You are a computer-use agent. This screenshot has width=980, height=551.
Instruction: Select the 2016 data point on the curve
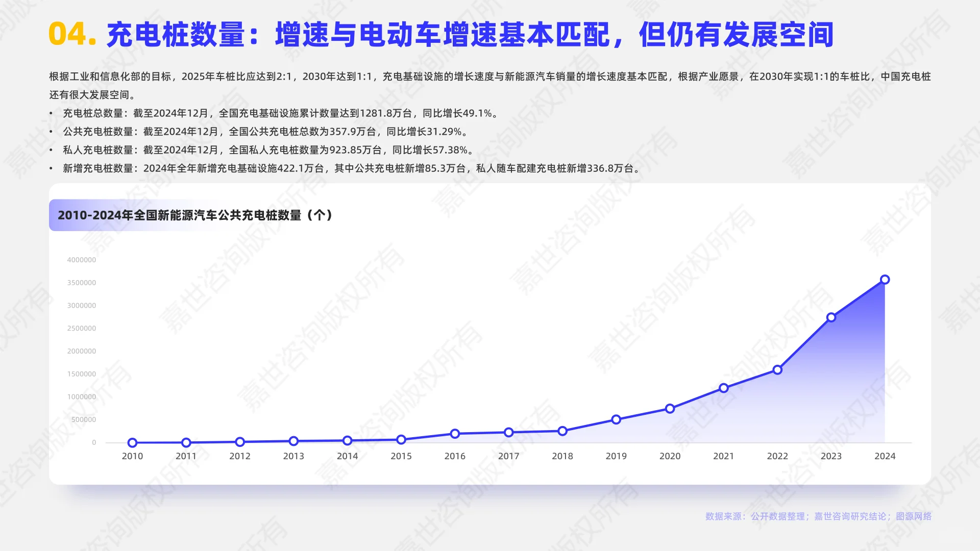pos(455,434)
